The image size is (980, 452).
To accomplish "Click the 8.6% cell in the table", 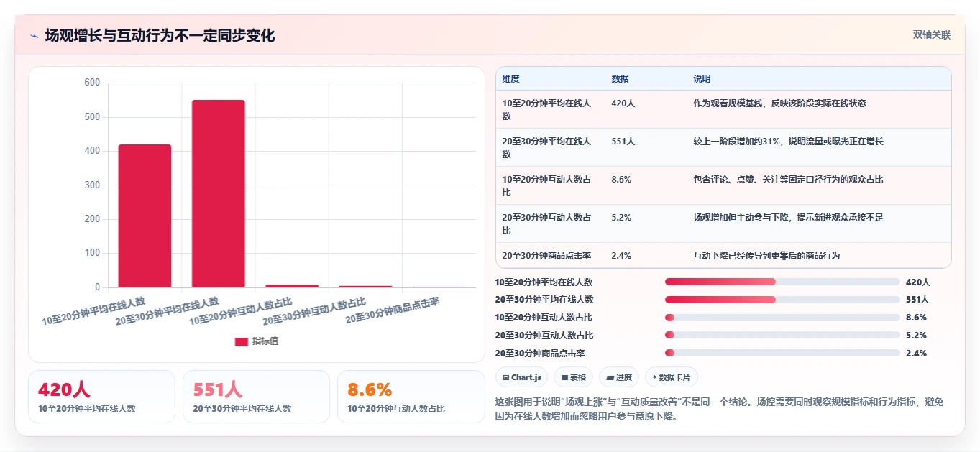I will 621,180.
